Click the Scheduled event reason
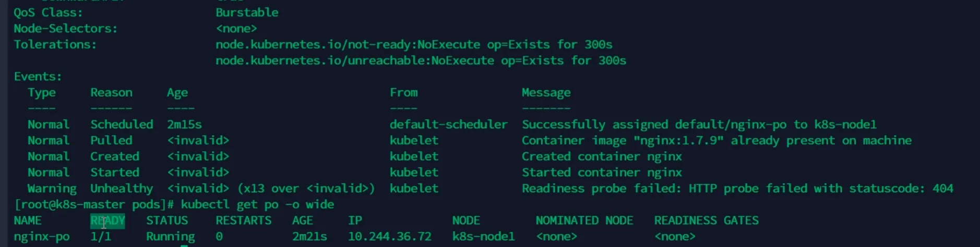 122,125
